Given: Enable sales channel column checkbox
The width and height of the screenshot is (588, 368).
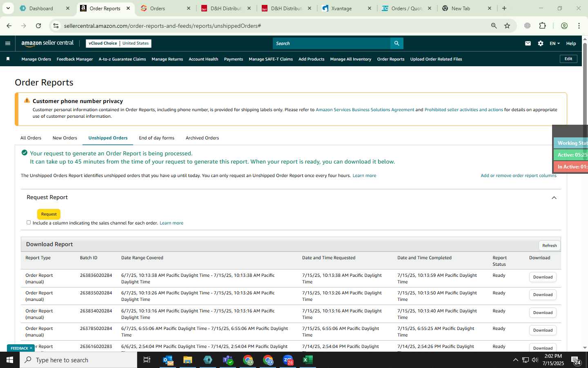Looking at the screenshot, I should 29,222.
